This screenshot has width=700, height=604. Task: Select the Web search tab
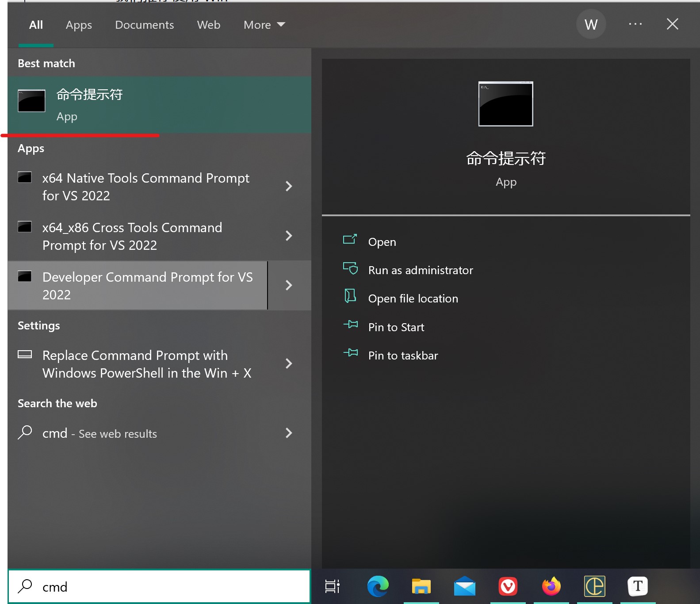[x=208, y=25]
